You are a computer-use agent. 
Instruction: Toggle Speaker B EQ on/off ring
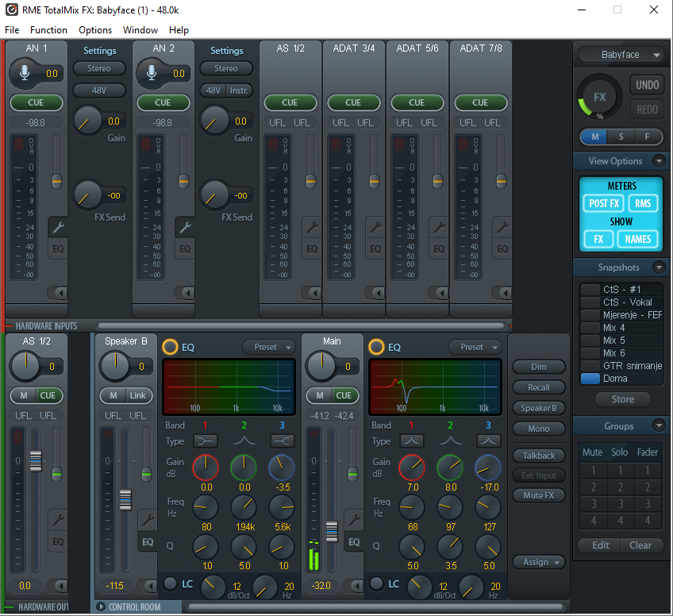click(170, 347)
